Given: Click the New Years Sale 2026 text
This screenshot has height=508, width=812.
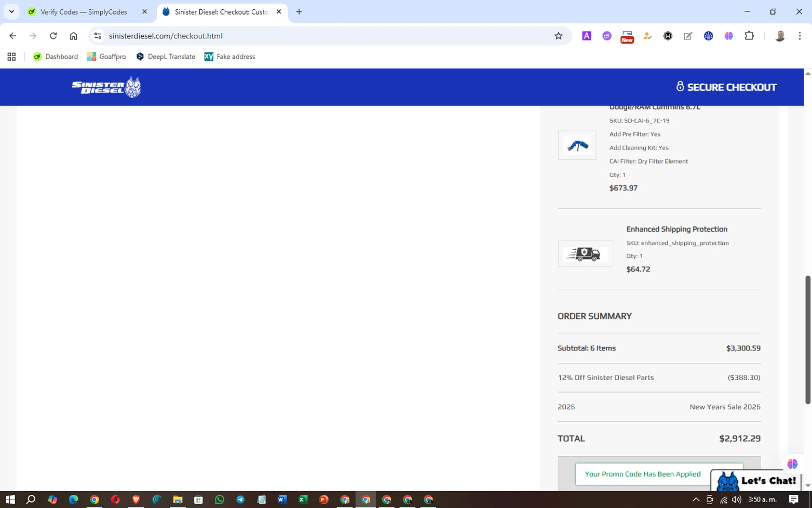Looking at the screenshot, I should point(725,407).
